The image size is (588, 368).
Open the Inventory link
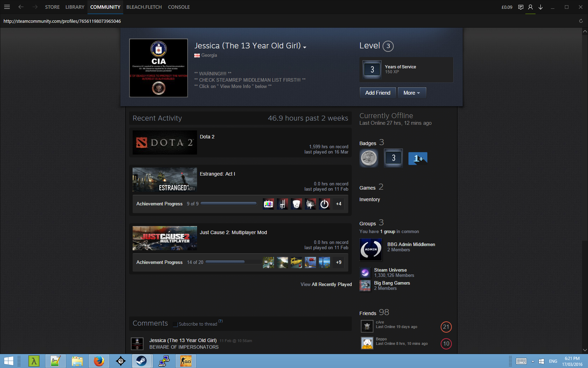click(370, 199)
